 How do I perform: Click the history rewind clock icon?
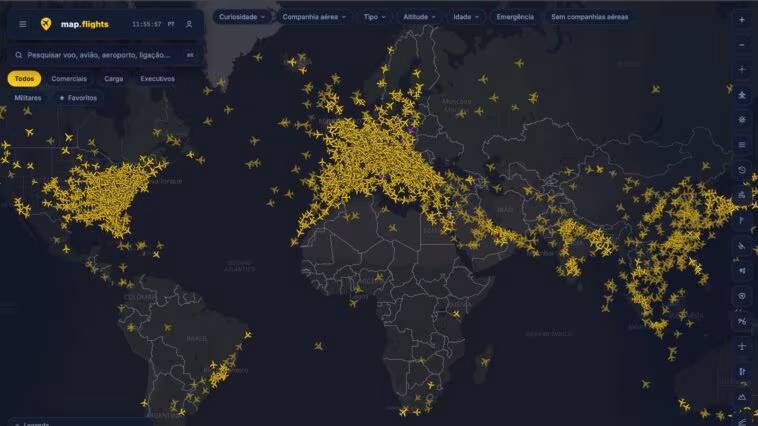(742, 170)
